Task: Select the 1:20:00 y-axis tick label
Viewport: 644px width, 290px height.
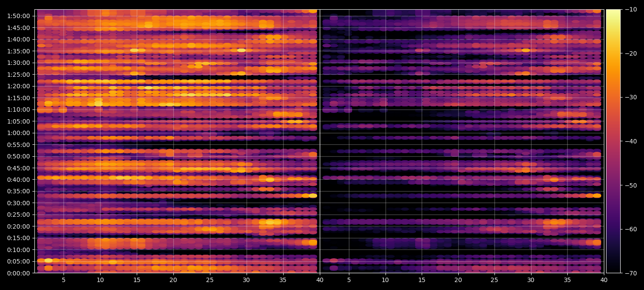Action: [19, 86]
